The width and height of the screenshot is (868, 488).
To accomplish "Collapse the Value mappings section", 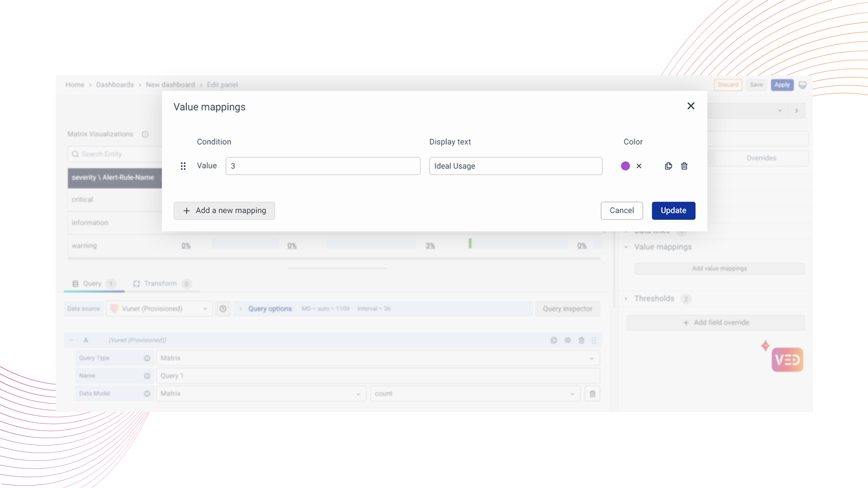I will (x=662, y=247).
